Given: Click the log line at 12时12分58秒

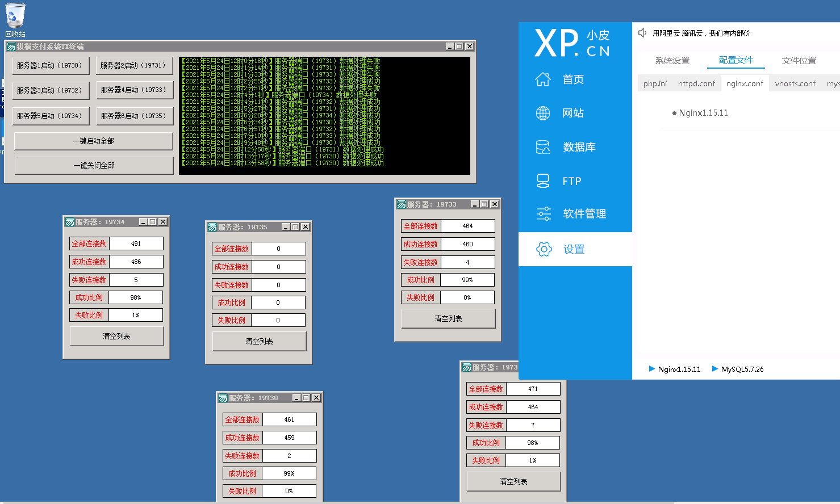Looking at the screenshot, I should coord(282,149).
